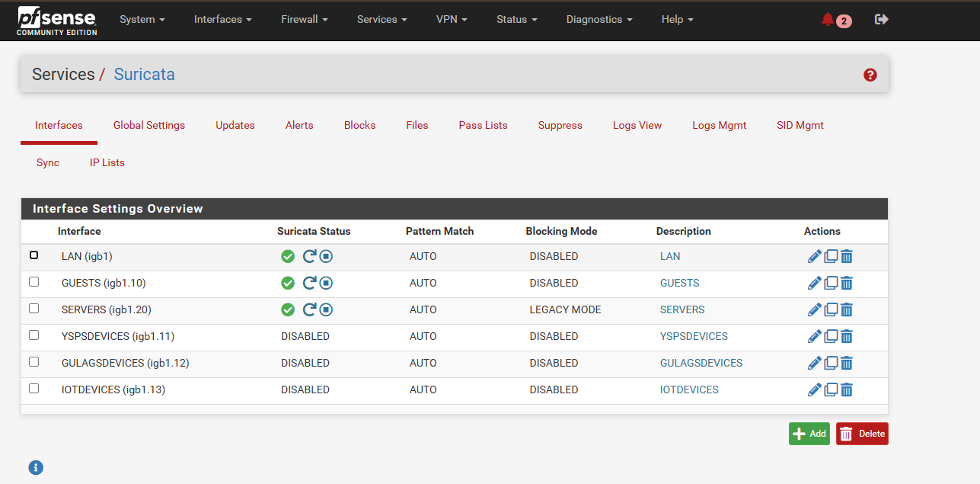Viewport: 980px width, 484px height.
Task: Clone the YSPSDEVICES interface
Action: (x=831, y=337)
